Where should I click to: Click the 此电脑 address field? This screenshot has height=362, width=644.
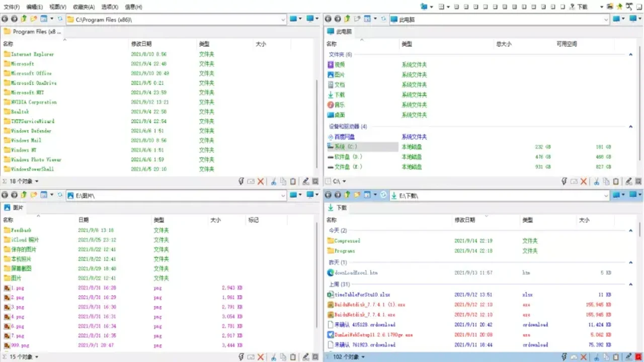tap(500, 19)
